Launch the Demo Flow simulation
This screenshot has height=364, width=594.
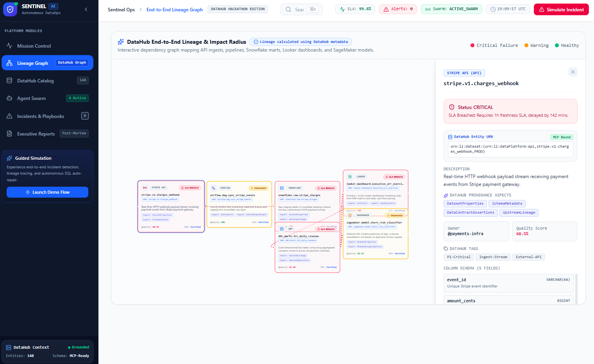tap(47, 192)
